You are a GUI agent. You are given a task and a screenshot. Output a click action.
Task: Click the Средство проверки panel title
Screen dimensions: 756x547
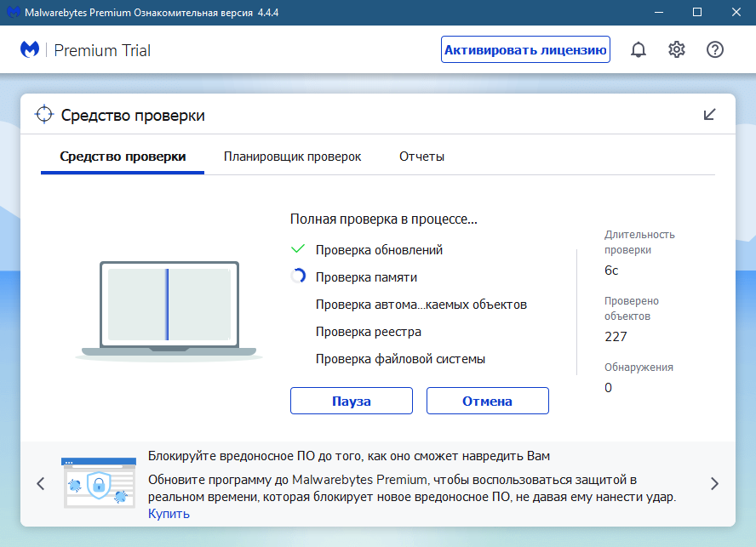[133, 116]
